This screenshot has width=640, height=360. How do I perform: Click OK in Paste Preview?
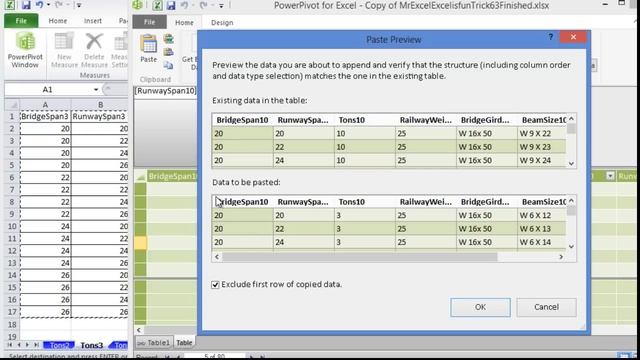[x=480, y=307]
